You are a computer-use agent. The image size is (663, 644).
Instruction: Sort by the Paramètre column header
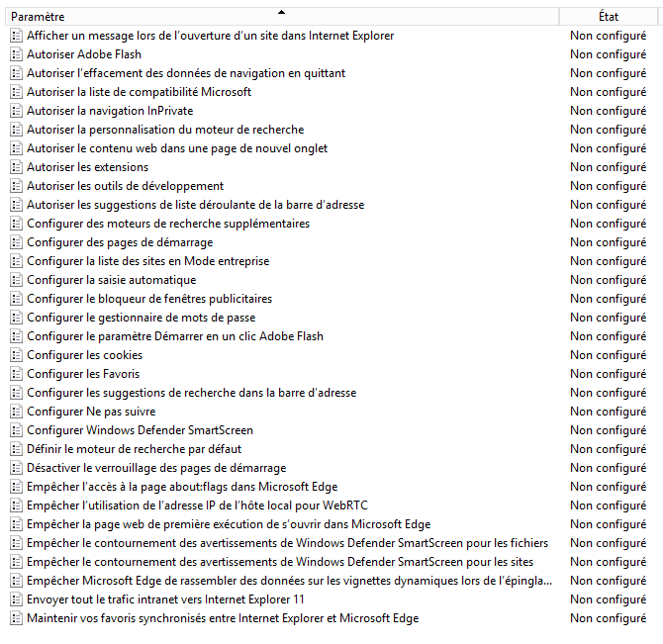tap(282, 17)
